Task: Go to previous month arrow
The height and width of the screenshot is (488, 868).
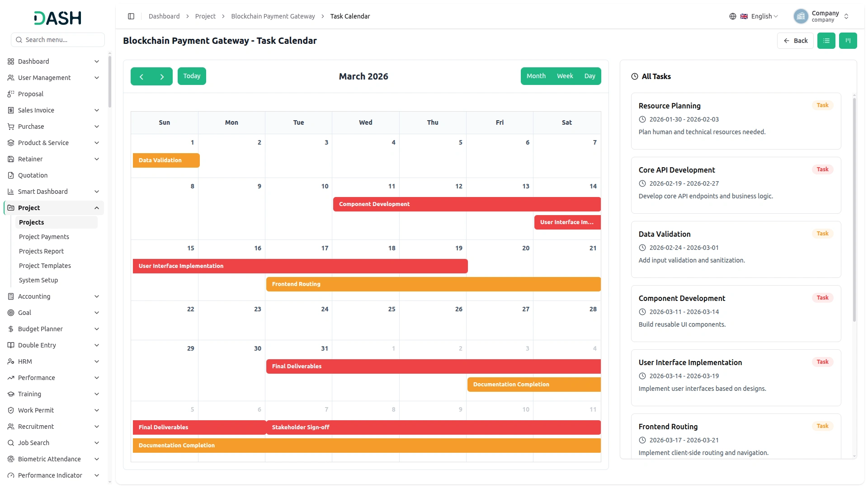Action: (x=141, y=76)
